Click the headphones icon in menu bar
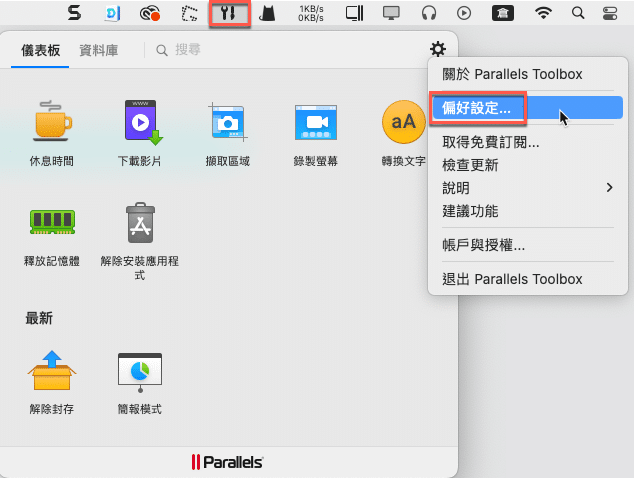The height and width of the screenshot is (478, 634). (429, 13)
